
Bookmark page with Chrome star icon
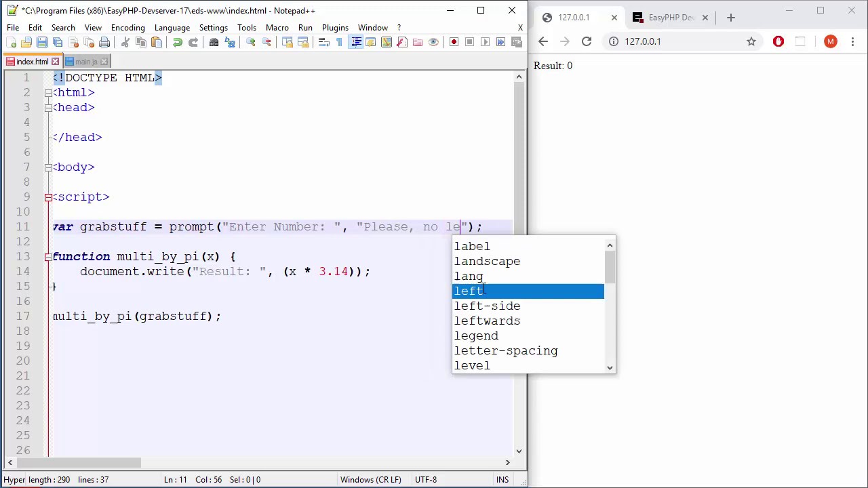751,41
